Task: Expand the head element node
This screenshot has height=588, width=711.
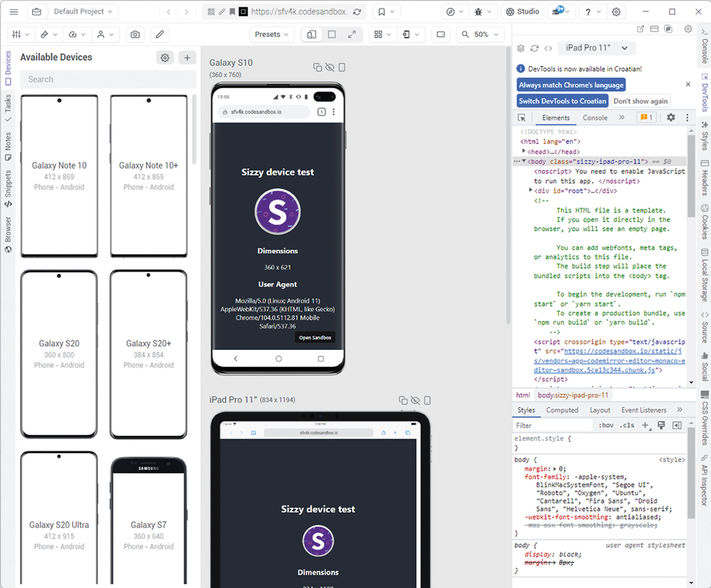Action: [x=524, y=151]
